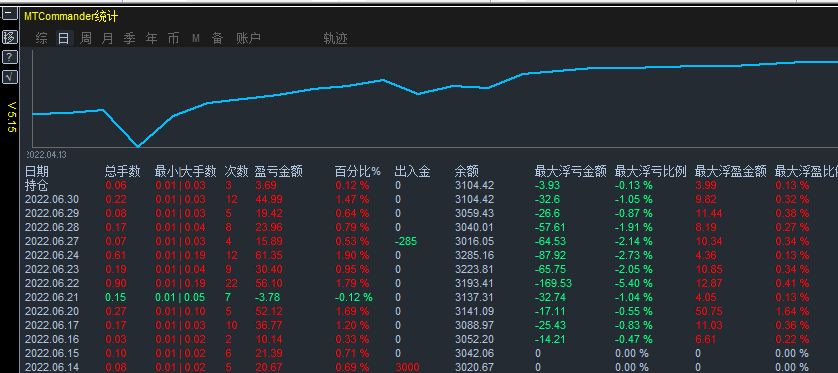838x373 pixels.
Task: Select the 2022.06.29 date row
Action: point(431,213)
